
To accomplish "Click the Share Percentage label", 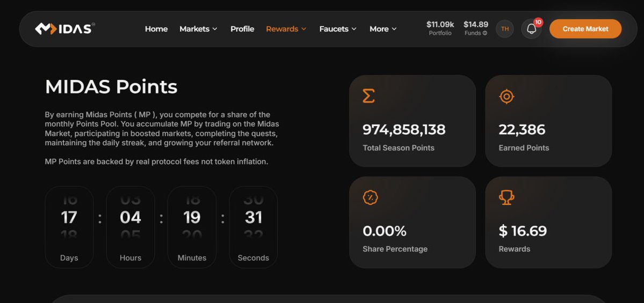I will pyautogui.click(x=395, y=249).
